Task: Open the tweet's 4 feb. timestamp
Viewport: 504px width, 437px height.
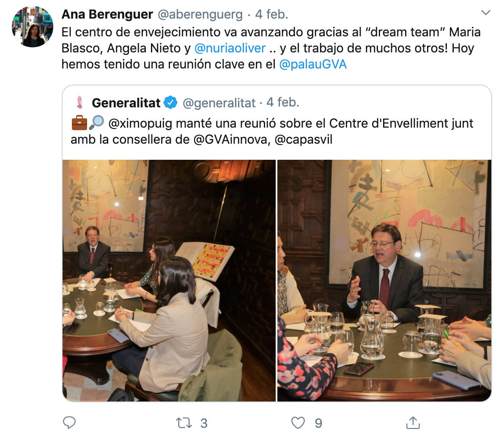Action: point(271,14)
